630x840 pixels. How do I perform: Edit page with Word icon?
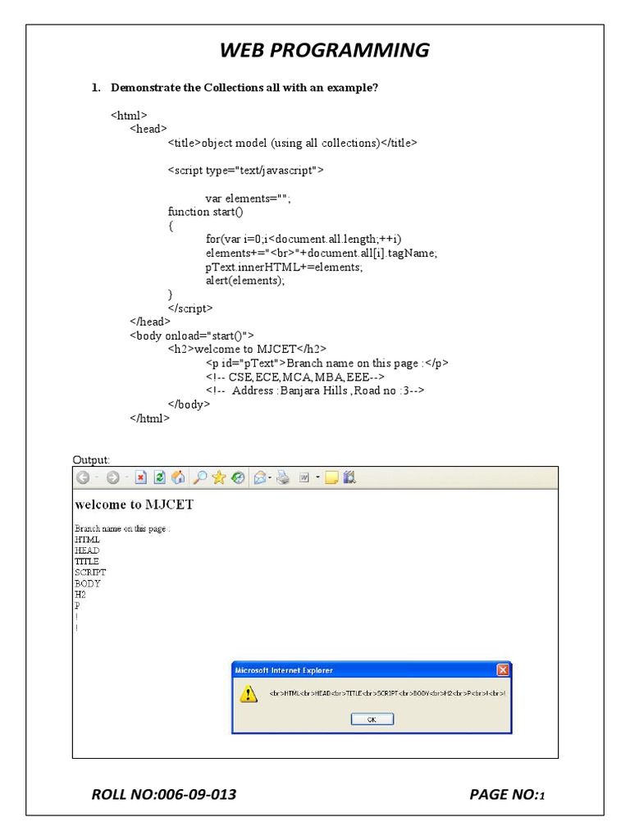click(304, 477)
